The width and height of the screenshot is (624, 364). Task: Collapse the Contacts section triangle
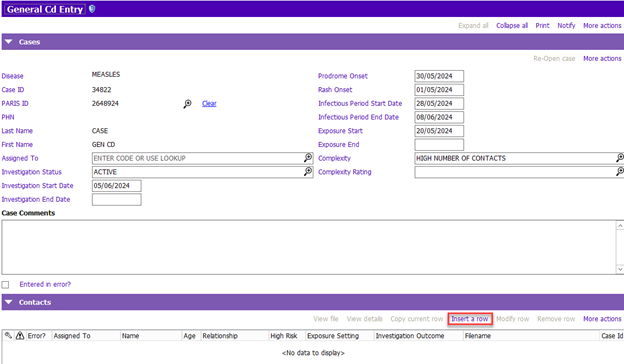pos(9,302)
